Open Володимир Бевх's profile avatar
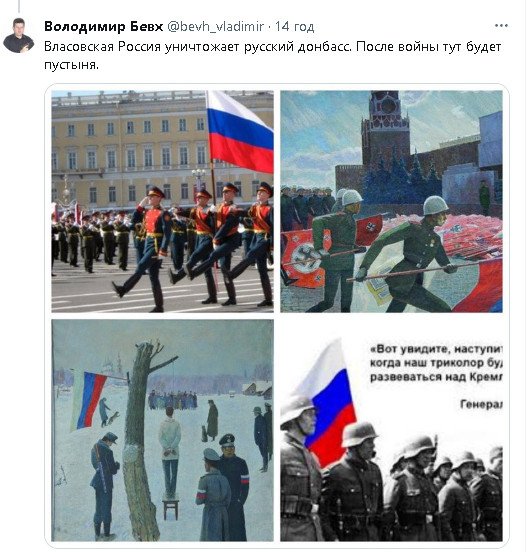Viewport: 530px width, 552px height. 19,36
